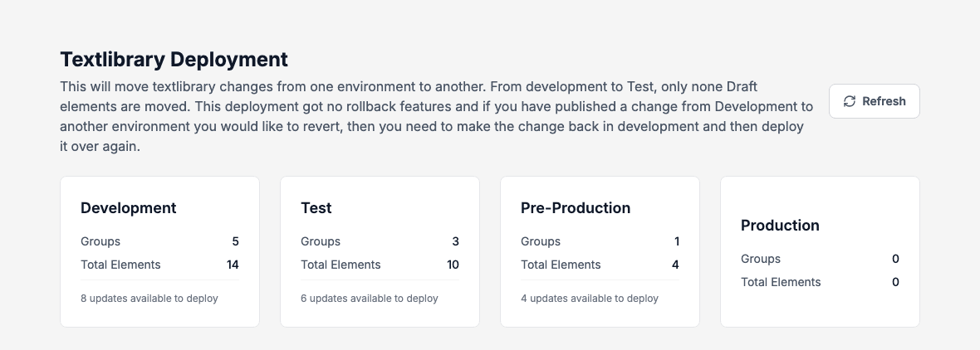Click Pre-Production Total Elements value 4

676,265
